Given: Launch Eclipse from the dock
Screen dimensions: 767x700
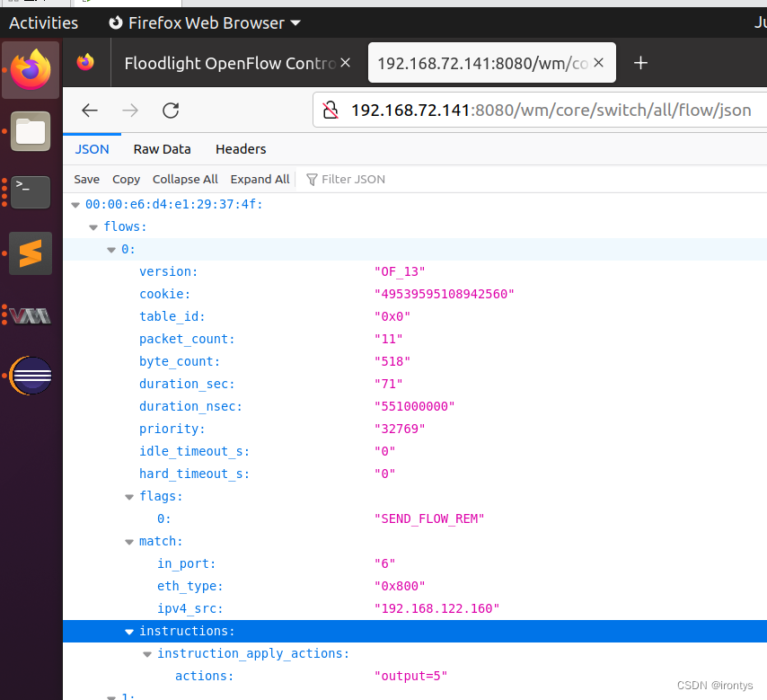Looking at the screenshot, I should pyautogui.click(x=31, y=376).
